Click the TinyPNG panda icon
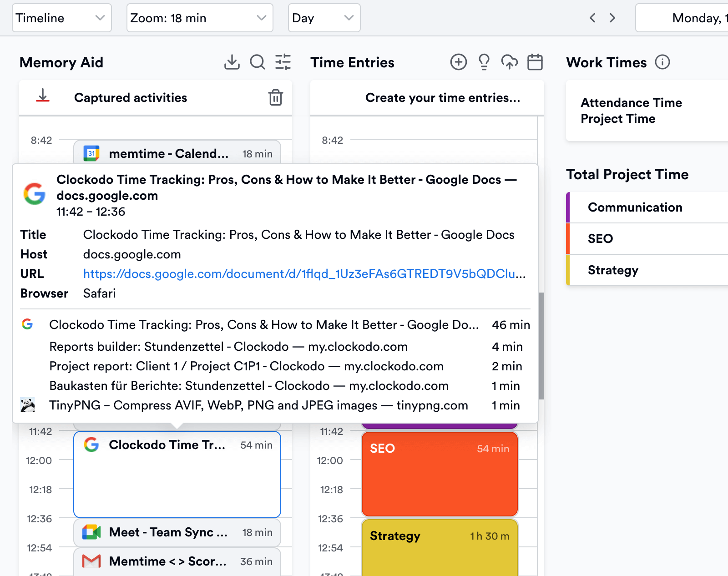 pos(28,405)
